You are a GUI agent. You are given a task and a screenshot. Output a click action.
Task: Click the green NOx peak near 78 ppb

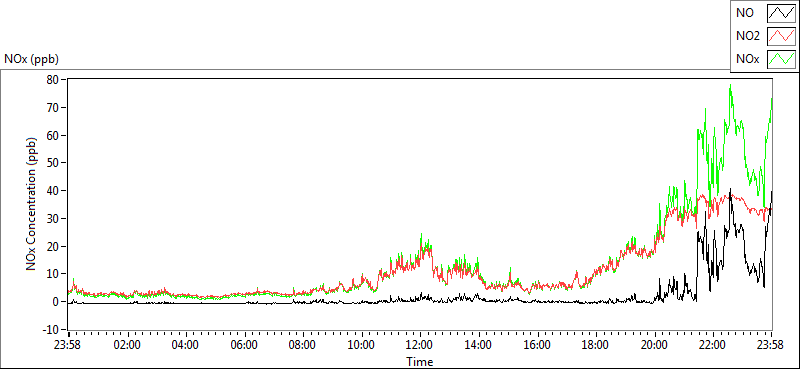point(731,86)
